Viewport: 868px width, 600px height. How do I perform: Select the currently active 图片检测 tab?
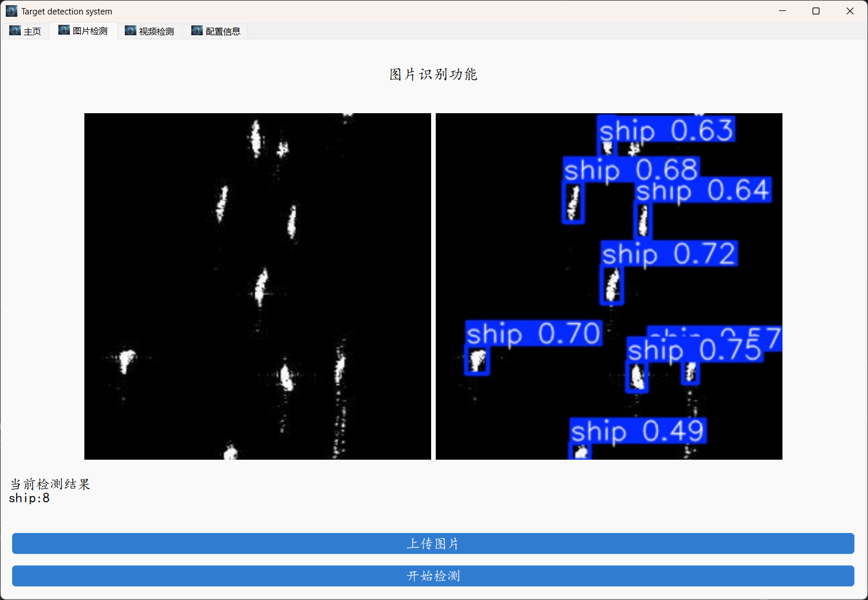click(85, 31)
